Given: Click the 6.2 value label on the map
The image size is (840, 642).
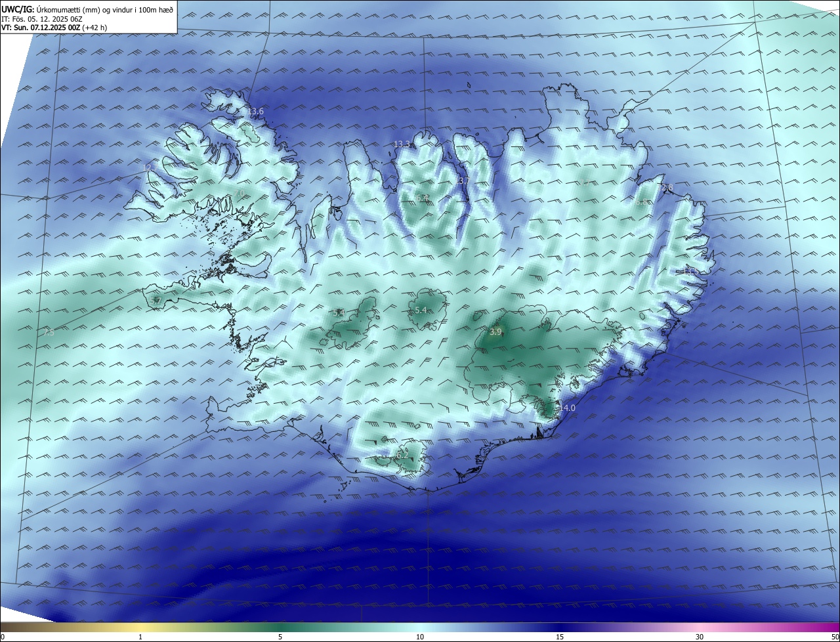Looking at the screenshot, I should [x=402, y=455].
